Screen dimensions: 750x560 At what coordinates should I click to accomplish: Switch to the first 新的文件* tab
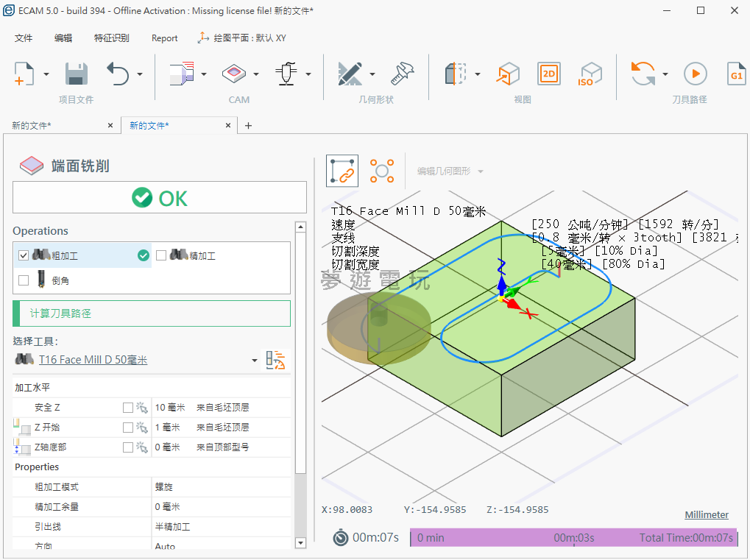click(x=32, y=126)
